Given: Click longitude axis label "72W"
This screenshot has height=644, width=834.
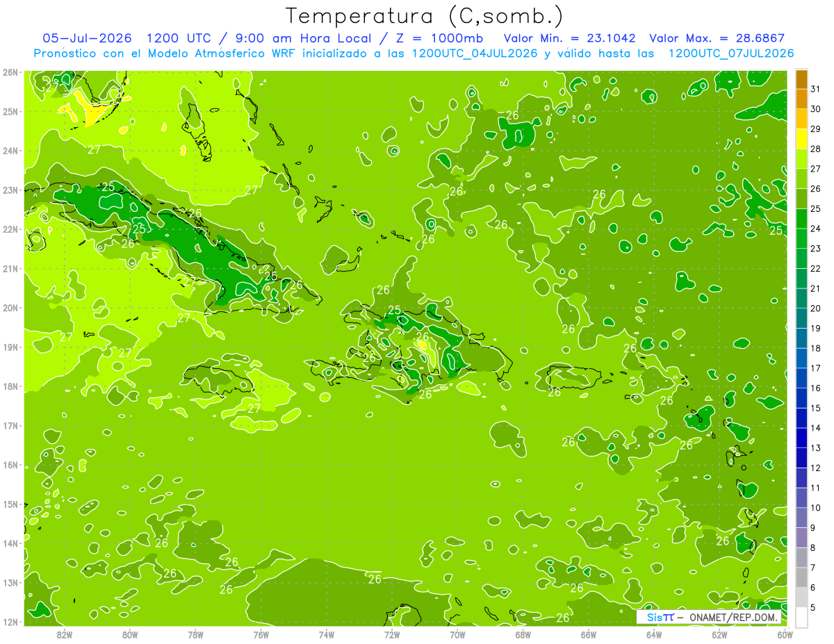Looking at the screenshot, I should click(392, 634).
